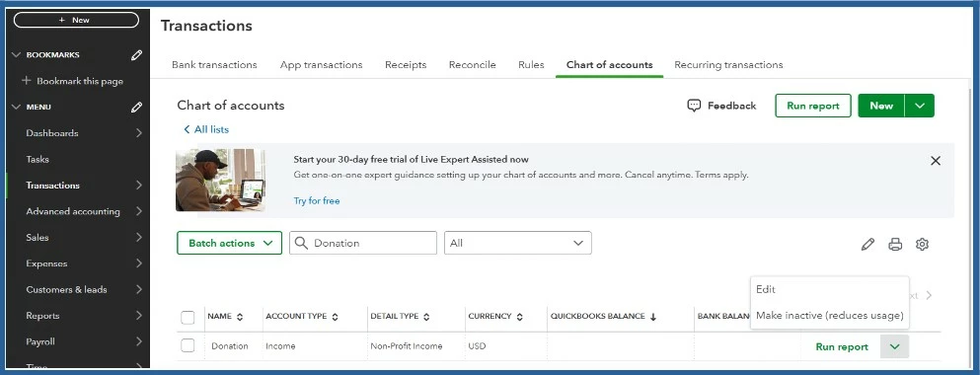Screen dimensions: 980x375
Task: Switch to the Receipts tab
Action: pos(406,64)
